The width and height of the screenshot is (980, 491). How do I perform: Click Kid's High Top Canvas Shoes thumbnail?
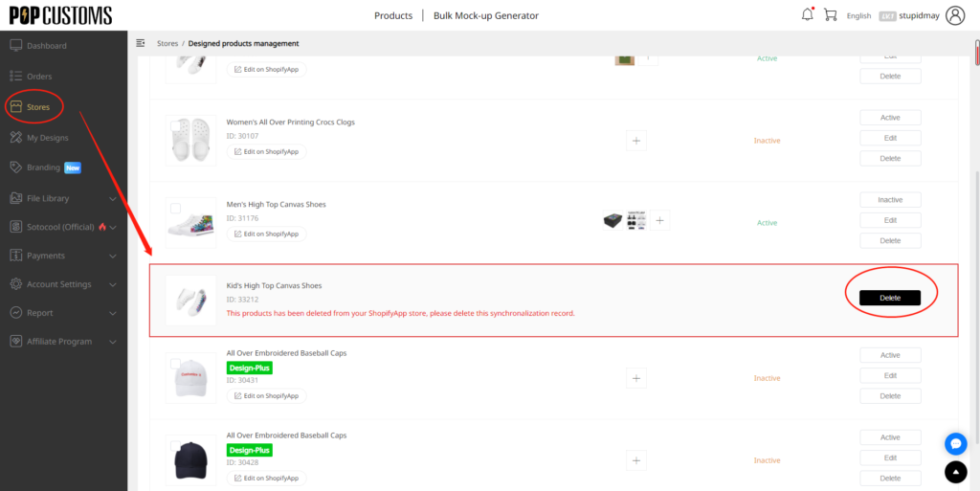190,300
